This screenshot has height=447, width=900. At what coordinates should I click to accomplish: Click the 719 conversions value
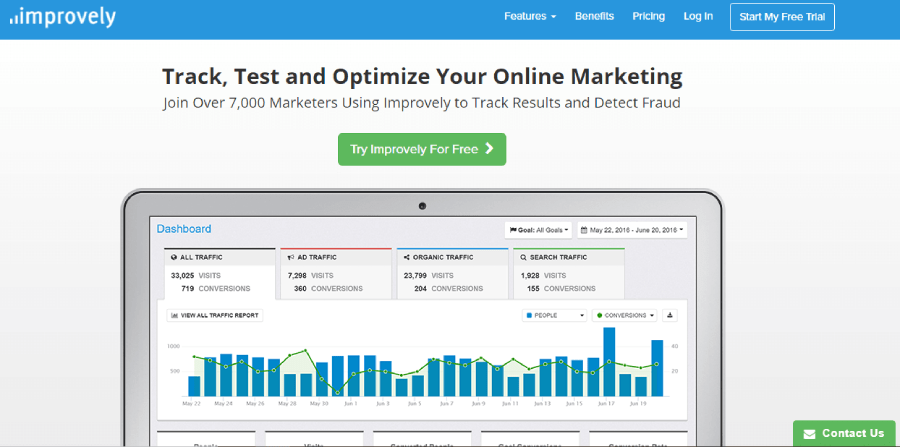click(188, 289)
